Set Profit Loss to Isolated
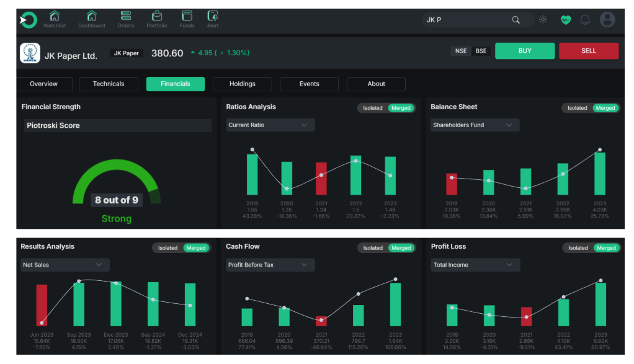This screenshot has height=364, width=634. point(578,248)
